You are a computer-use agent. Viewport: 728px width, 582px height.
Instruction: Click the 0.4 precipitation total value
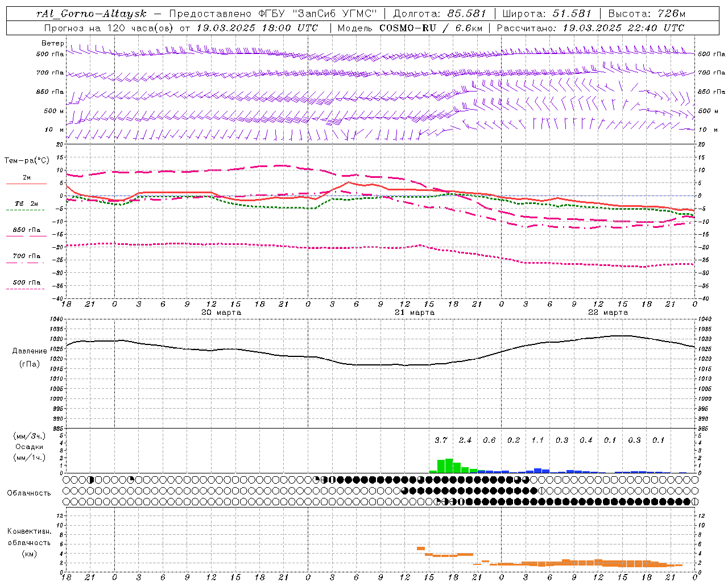coord(586,440)
